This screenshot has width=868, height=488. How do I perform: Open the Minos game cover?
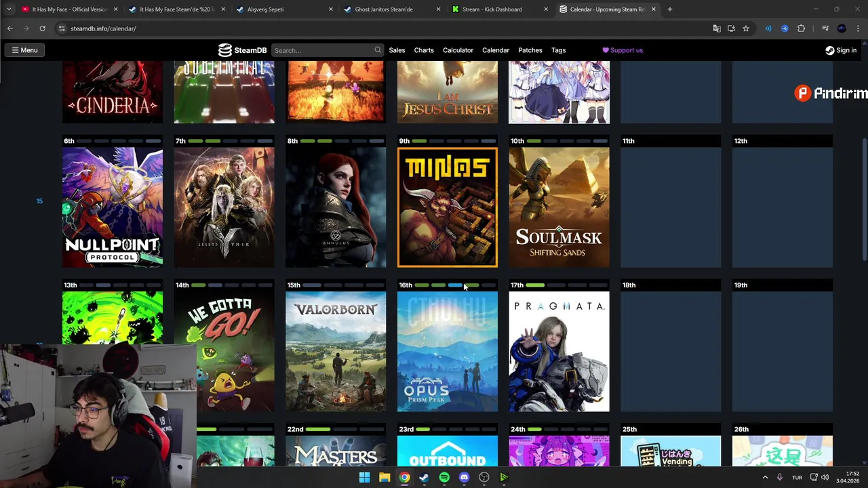pyautogui.click(x=448, y=207)
